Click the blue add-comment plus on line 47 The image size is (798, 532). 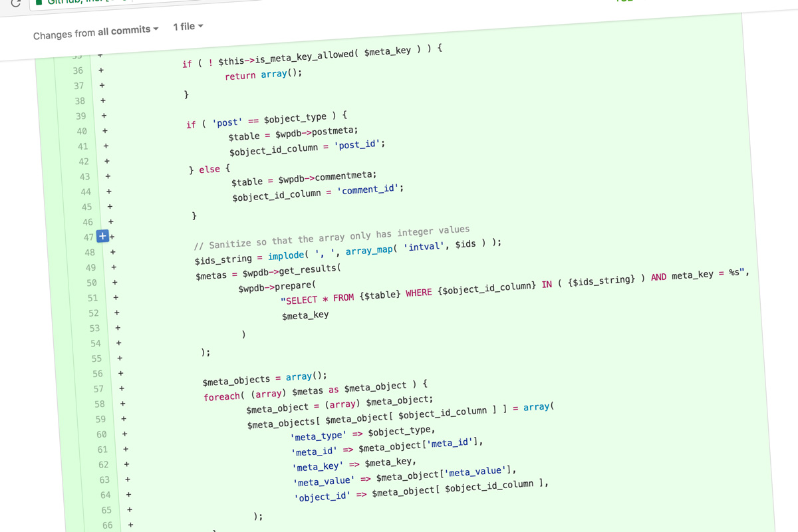click(102, 236)
